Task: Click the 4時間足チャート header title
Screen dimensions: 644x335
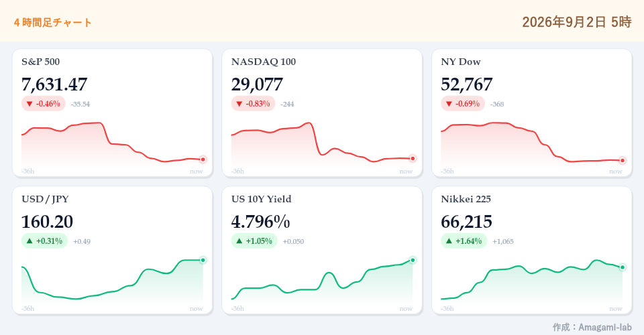Action: click(52, 23)
